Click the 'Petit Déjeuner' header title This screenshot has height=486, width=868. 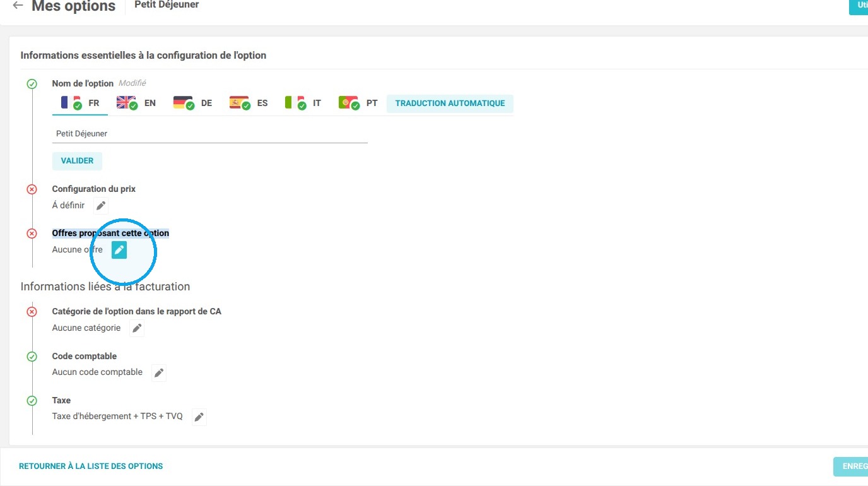tap(167, 5)
